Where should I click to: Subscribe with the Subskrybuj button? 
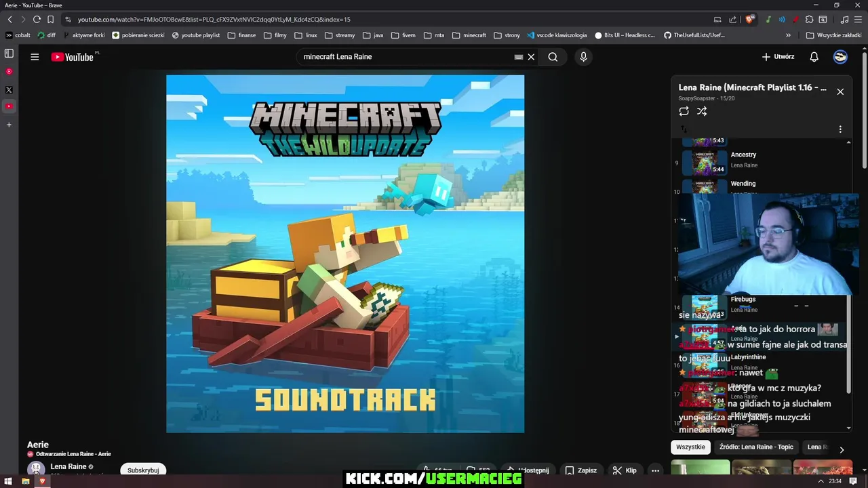[143, 470]
